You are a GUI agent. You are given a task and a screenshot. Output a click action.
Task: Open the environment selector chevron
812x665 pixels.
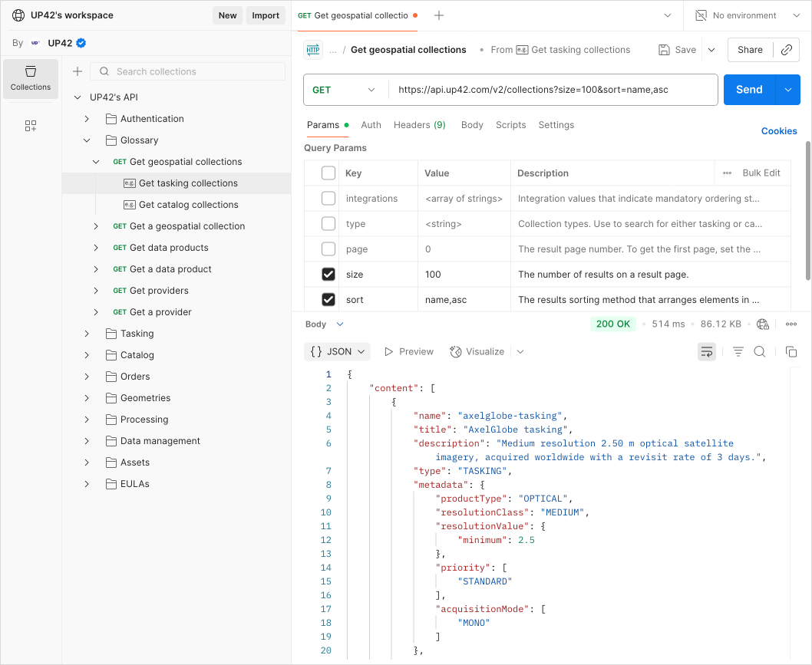coord(797,15)
